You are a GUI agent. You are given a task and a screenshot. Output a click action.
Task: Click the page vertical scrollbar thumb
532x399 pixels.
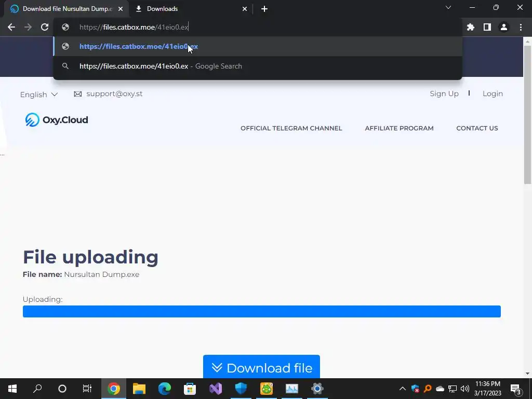coord(527,115)
